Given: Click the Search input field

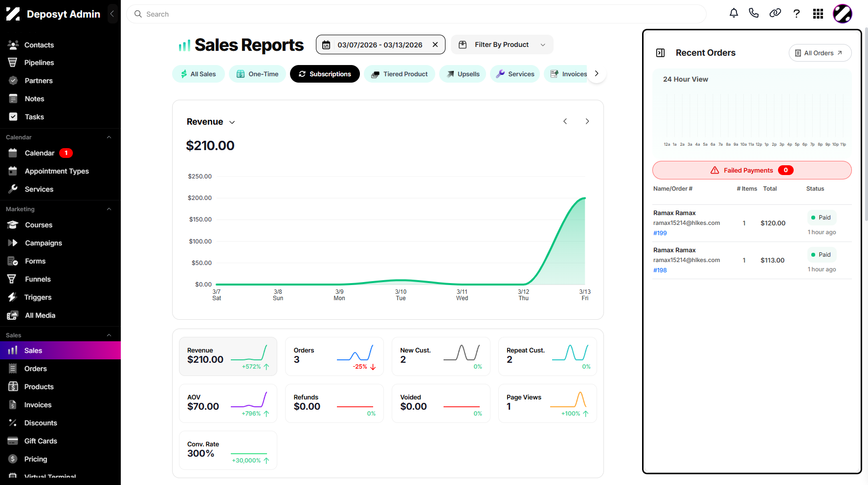Looking at the screenshot, I should click(416, 14).
